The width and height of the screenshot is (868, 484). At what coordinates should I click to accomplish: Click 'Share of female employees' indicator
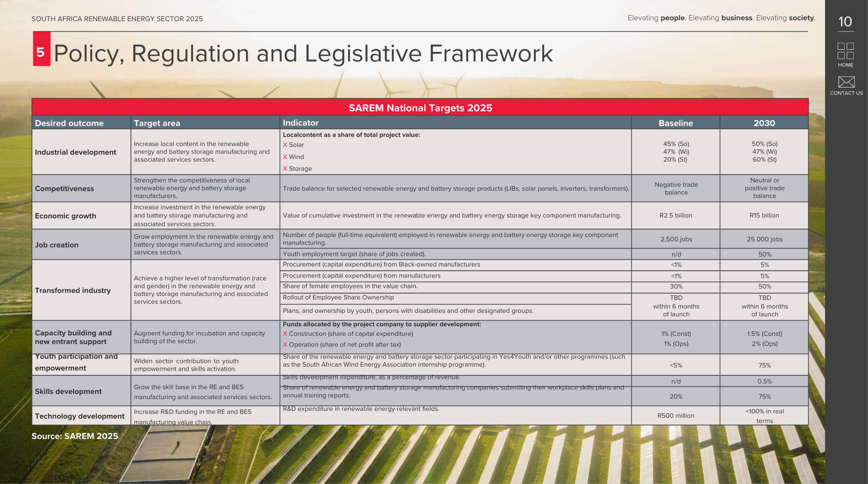point(350,286)
